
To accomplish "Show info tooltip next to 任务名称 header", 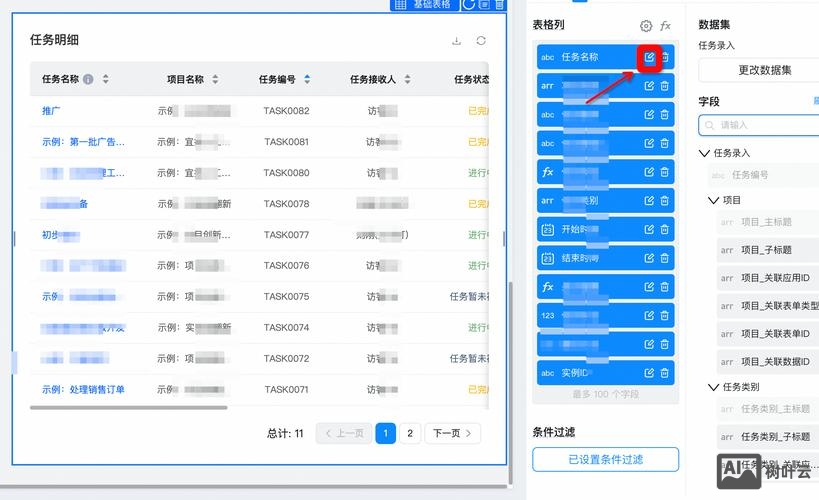I will click(88, 79).
